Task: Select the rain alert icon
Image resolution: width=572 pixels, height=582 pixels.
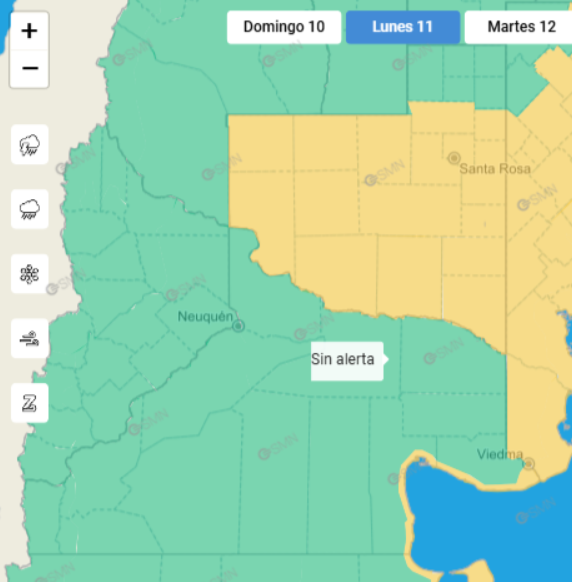Action: click(30, 209)
